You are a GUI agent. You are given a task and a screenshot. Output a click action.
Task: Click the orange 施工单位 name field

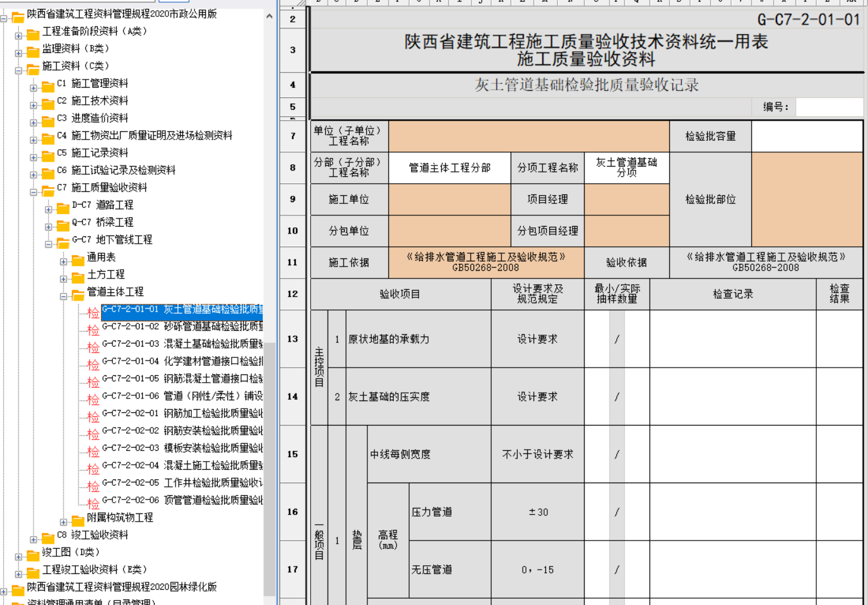pos(449,200)
